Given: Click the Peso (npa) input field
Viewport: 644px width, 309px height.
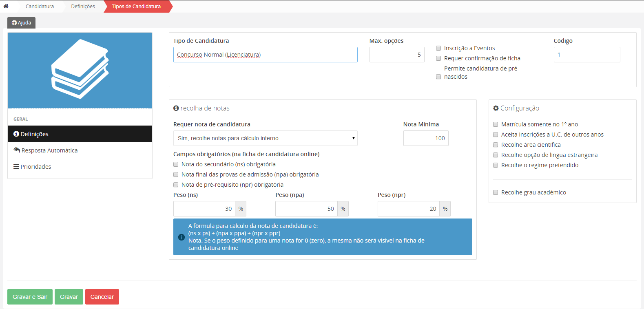Looking at the screenshot, I should [306, 209].
